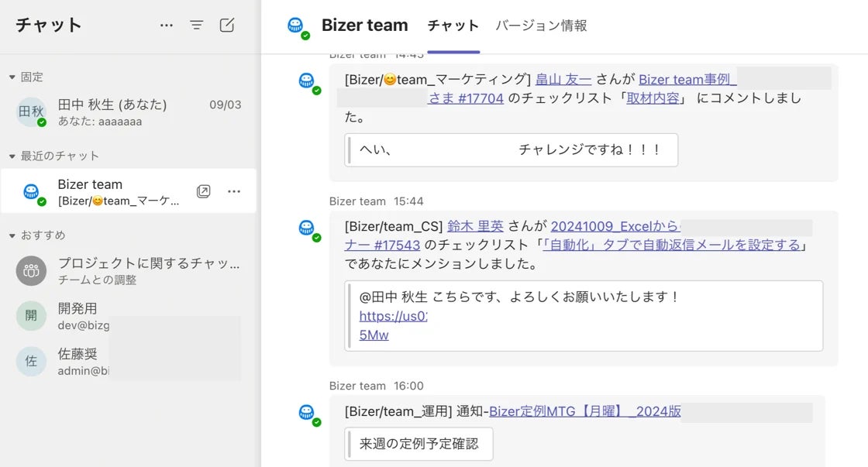Viewport: 868px width, 467px height.
Task: Open the chat filter icon
Action: (x=197, y=26)
